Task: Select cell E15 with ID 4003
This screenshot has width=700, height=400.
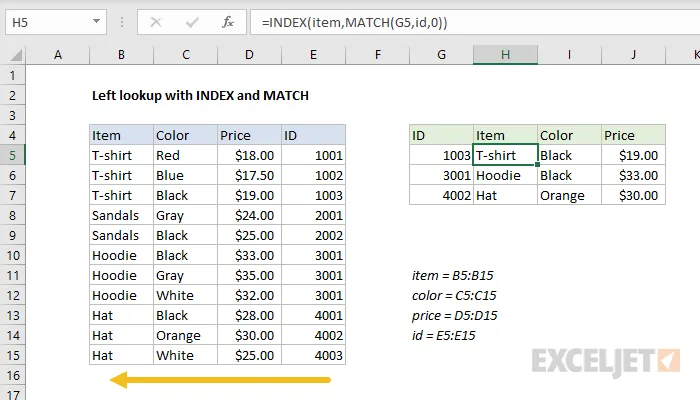Action: coord(313,355)
